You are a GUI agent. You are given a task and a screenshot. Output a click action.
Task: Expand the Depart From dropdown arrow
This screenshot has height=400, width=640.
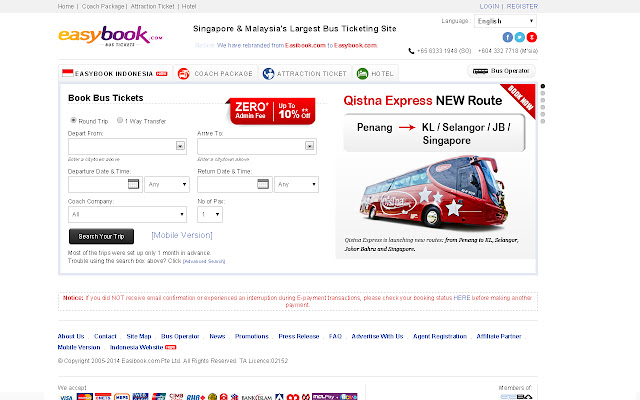click(x=180, y=146)
